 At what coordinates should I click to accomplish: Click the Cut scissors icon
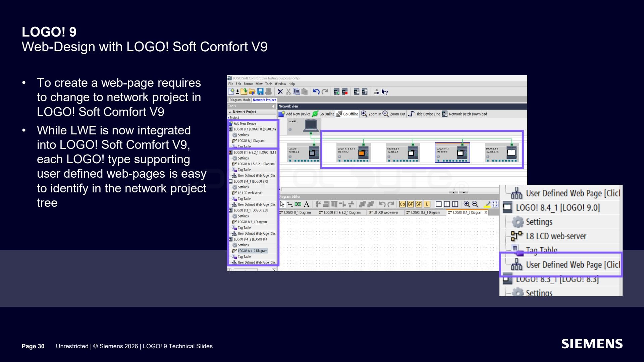coord(288,92)
